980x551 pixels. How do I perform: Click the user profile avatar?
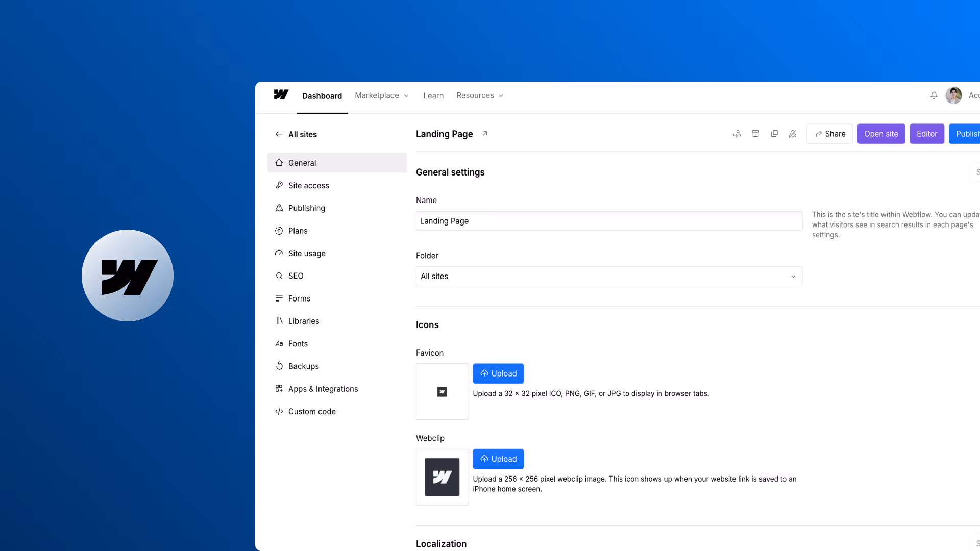pos(953,95)
